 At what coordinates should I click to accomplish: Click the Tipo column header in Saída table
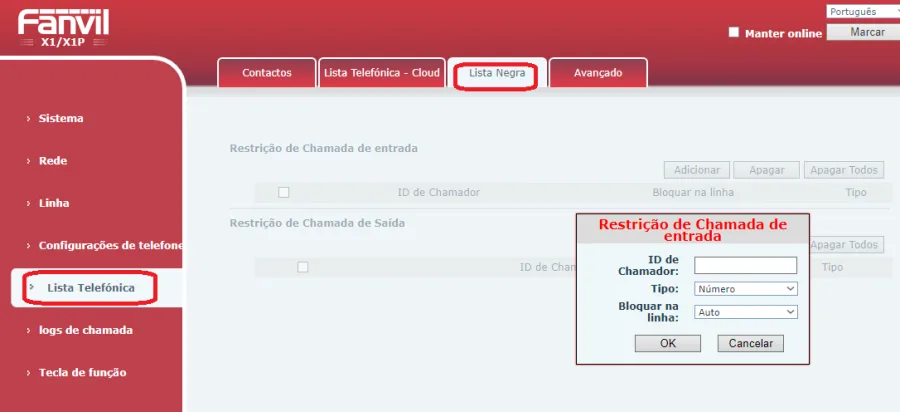coord(832,267)
